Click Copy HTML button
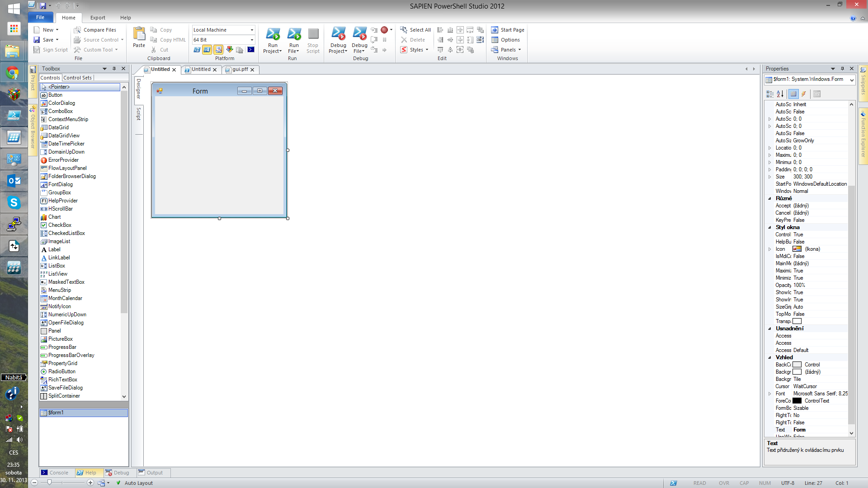This screenshot has width=868, height=488. click(168, 40)
